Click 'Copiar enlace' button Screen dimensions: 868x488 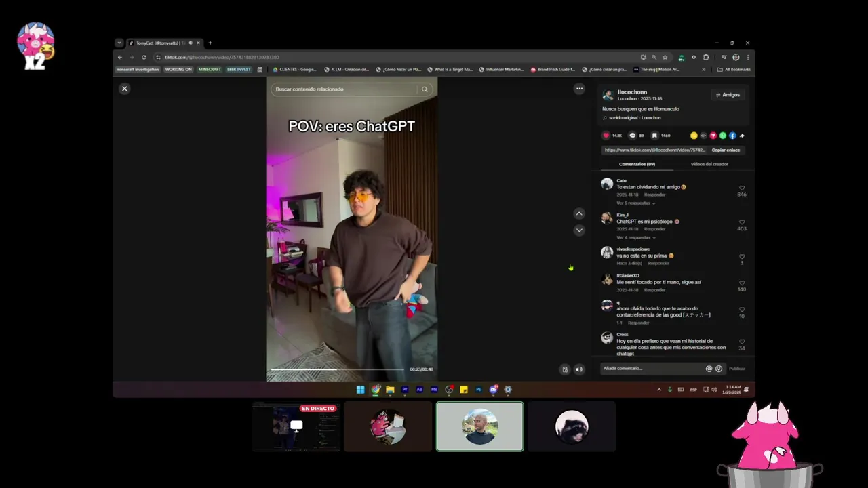tap(726, 150)
